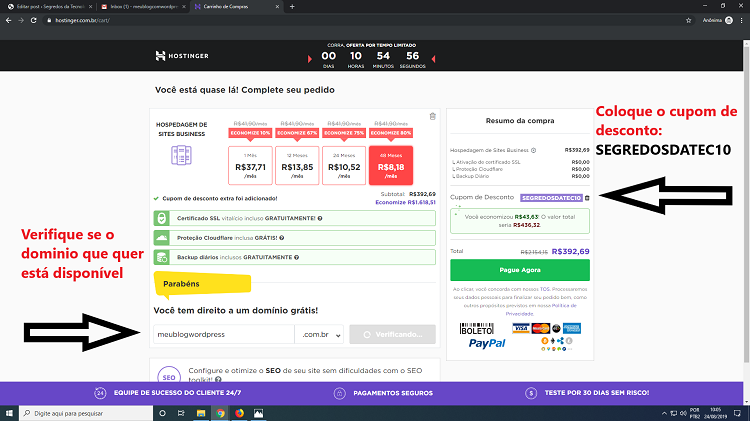Open help icon next to Backup diários
This screenshot has height=421, width=750.
pos(297,257)
